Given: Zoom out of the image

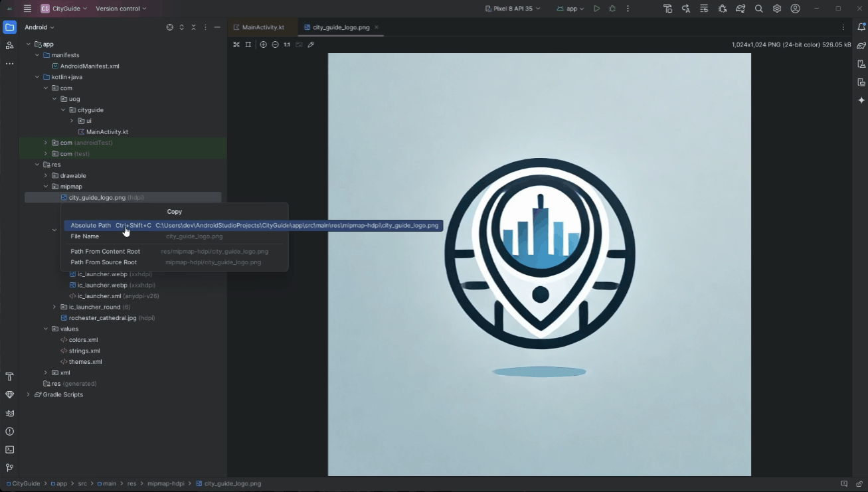Looking at the screenshot, I should click(275, 44).
